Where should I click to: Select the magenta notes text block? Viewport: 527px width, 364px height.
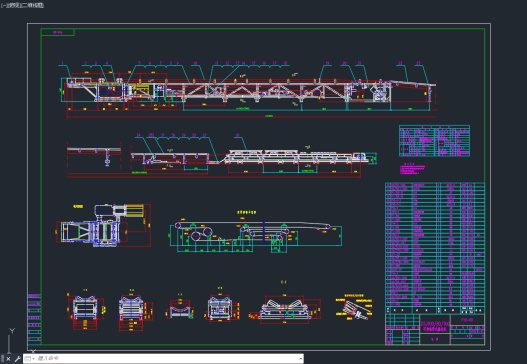pyautogui.click(x=412, y=169)
